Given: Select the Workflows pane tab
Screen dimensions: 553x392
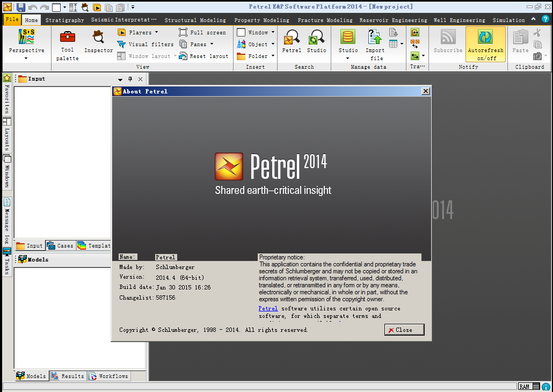Looking at the screenshot, I should pos(108,376).
